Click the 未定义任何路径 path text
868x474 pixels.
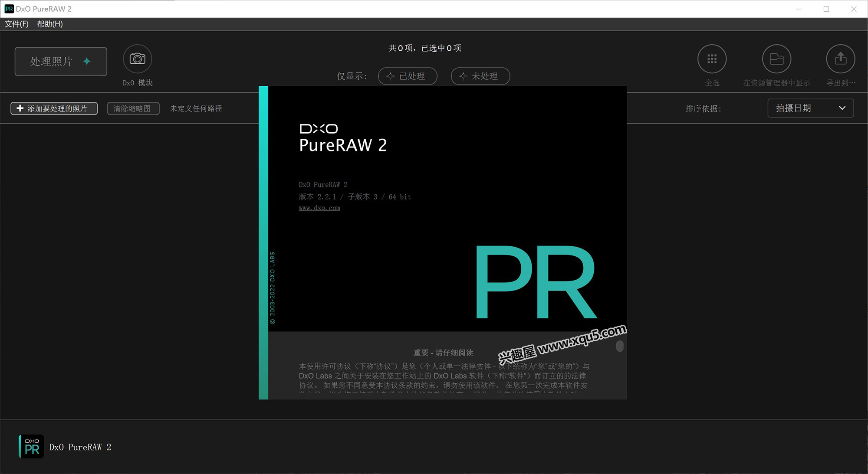[x=196, y=108]
